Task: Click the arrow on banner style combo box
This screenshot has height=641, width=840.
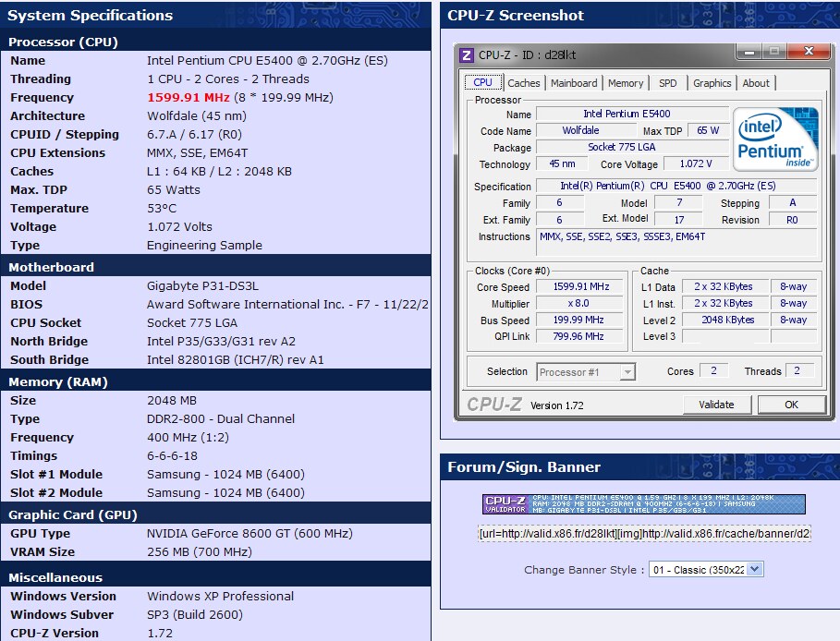Action: tap(755, 570)
